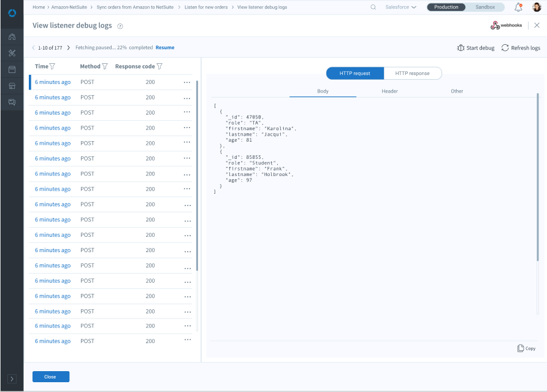The width and height of the screenshot is (547, 392).
Task: Open the Response code filter
Action: pos(159,66)
